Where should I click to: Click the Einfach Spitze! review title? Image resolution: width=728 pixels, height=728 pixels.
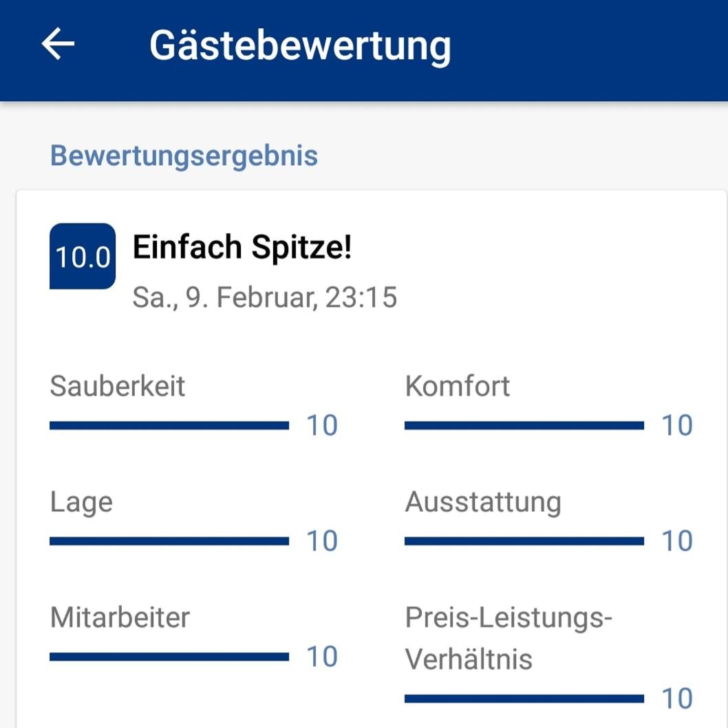242,248
